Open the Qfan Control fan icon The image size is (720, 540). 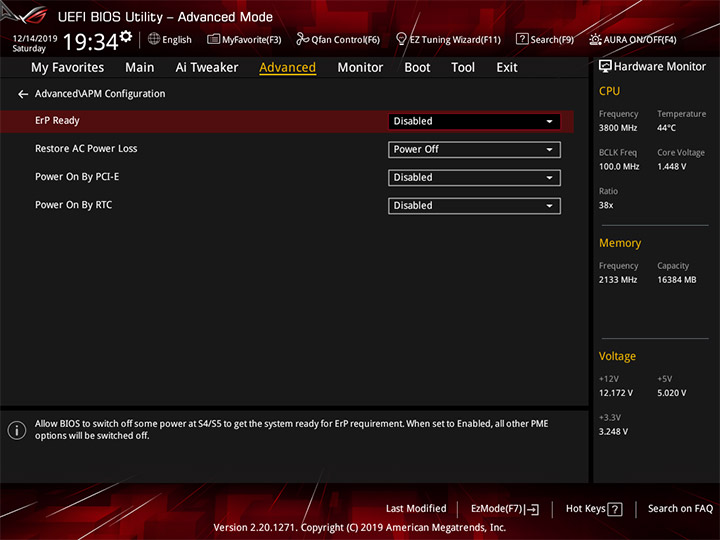(302, 39)
